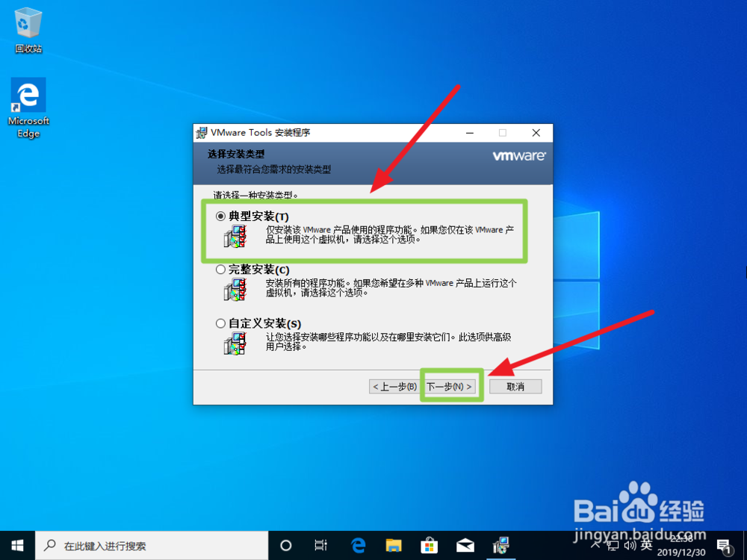747x560 pixels.
Task: Open the Recycle Bin desktop icon
Action: click(28, 30)
